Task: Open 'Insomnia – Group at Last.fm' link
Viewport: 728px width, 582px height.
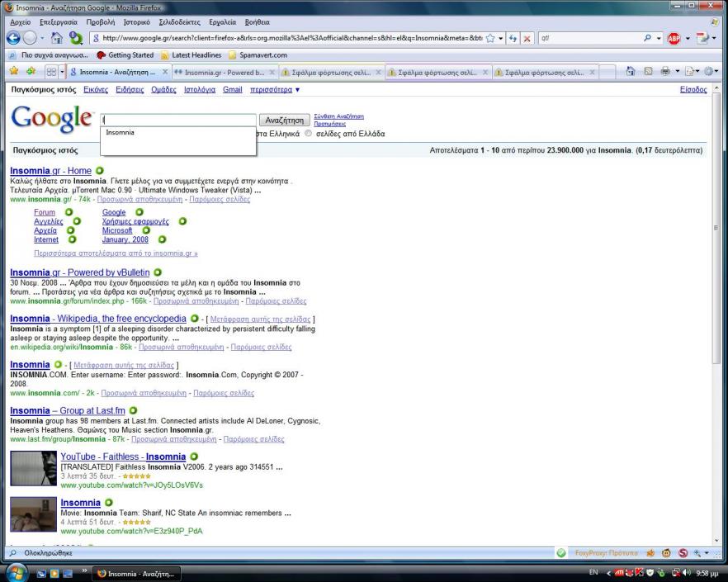Action: click(68, 410)
